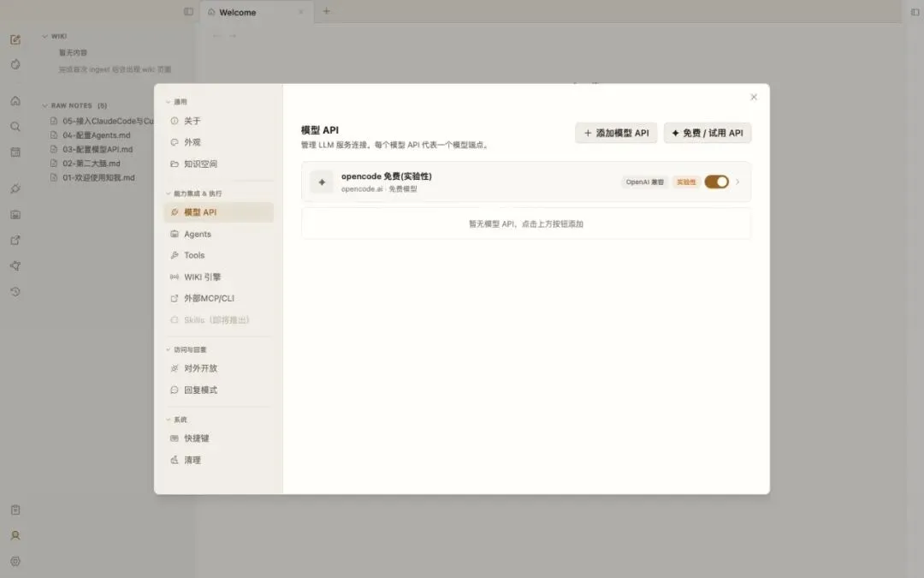Image resolution: width=924 pixels, height=578 pixels.
Task: Add a new tab with plus icon
Action: coord(327,11)
